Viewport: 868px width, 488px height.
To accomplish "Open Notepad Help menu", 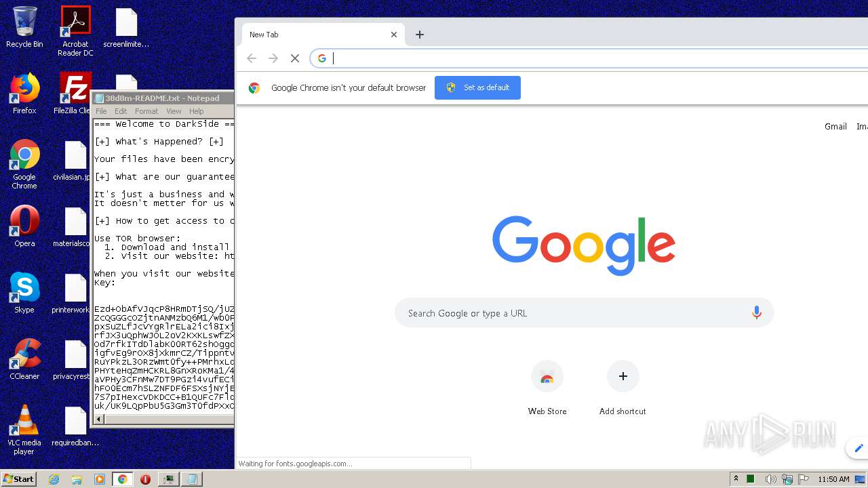I will point(196,111).
